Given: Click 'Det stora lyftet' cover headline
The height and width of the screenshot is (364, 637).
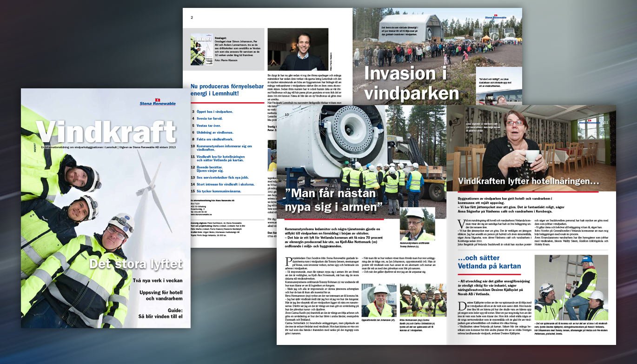Looking at the screenshot, I should [136, 264].
